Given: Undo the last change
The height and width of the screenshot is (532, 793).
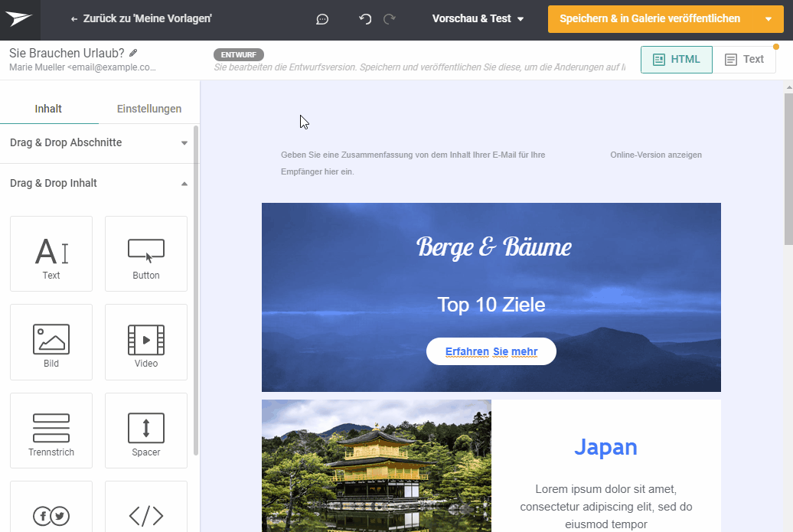Looking at the screenshot, I should point(365,19).
